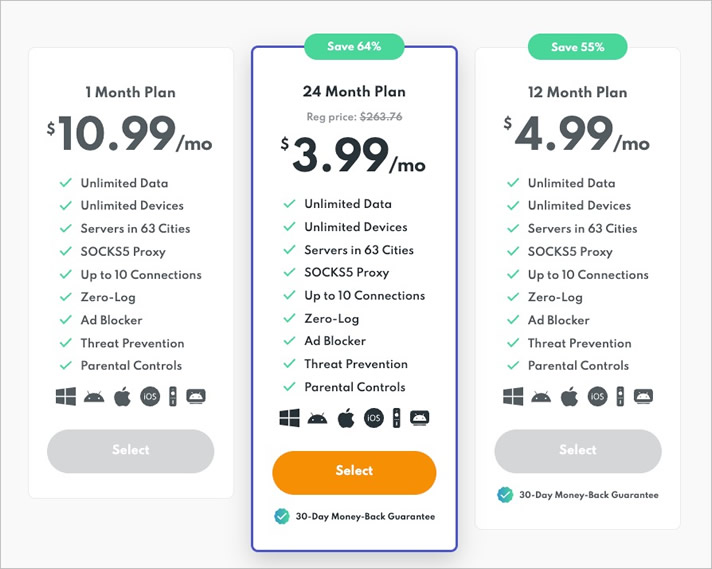Click Android TV icon in the 12 Month Plan
The image size is (712, 569).
643,396
